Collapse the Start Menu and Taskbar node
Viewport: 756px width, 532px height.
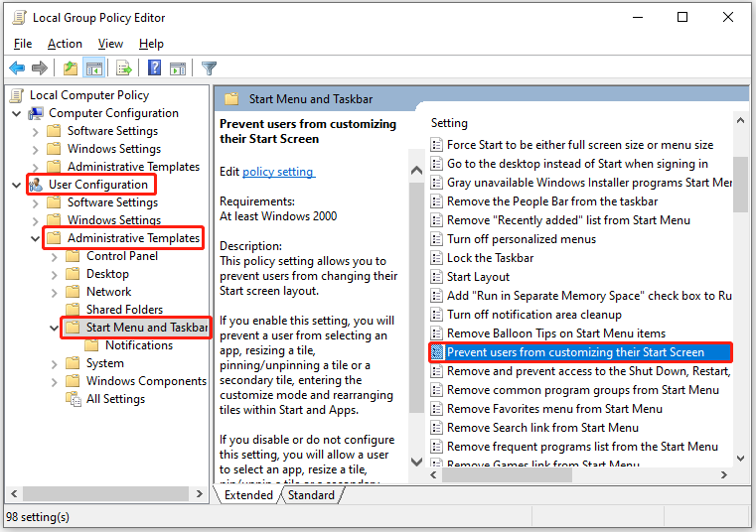click(54, 328)
